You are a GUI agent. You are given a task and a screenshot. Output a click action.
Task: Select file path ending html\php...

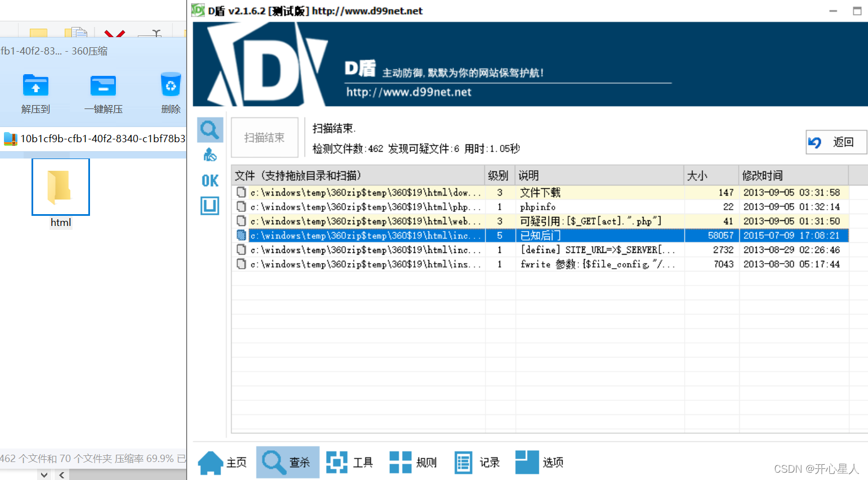click(x=366, y=207)
